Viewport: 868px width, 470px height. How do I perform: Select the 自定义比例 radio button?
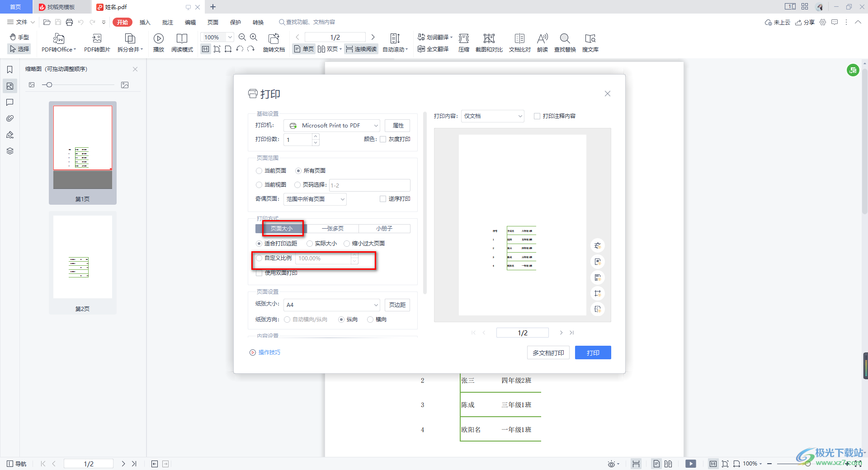259,258
